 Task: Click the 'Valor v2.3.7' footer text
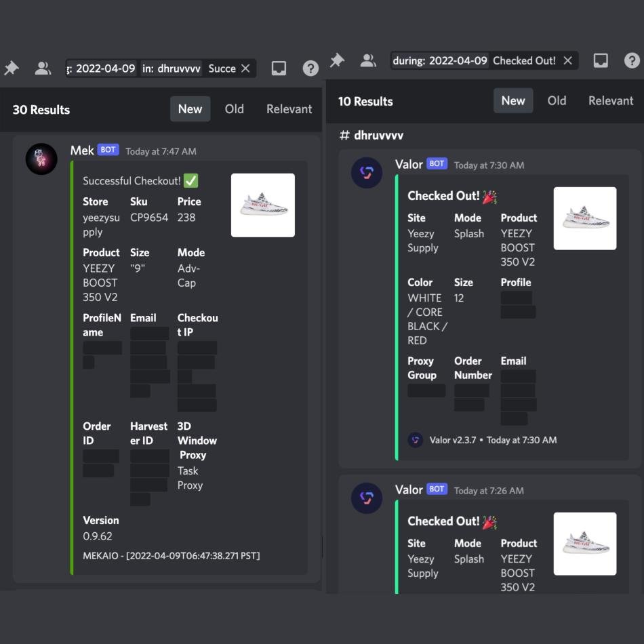(453, 440)
